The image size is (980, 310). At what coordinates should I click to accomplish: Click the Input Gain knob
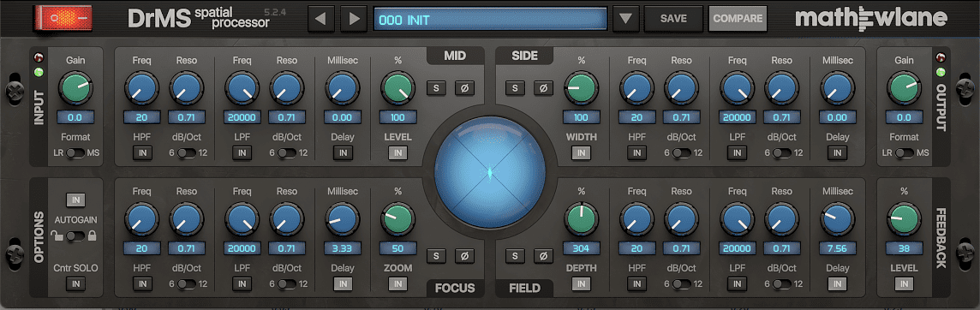click(x=75, y=88)
